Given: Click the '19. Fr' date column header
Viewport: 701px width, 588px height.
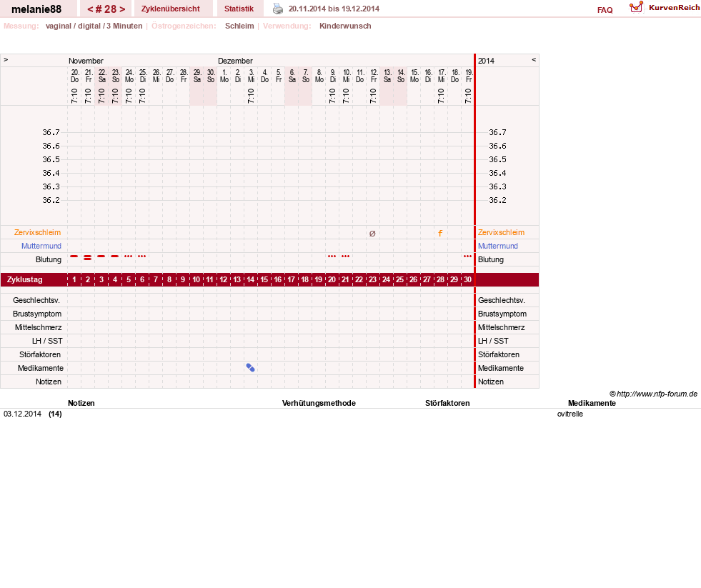Looking at the screenshot, I should [x=468, y=76].
